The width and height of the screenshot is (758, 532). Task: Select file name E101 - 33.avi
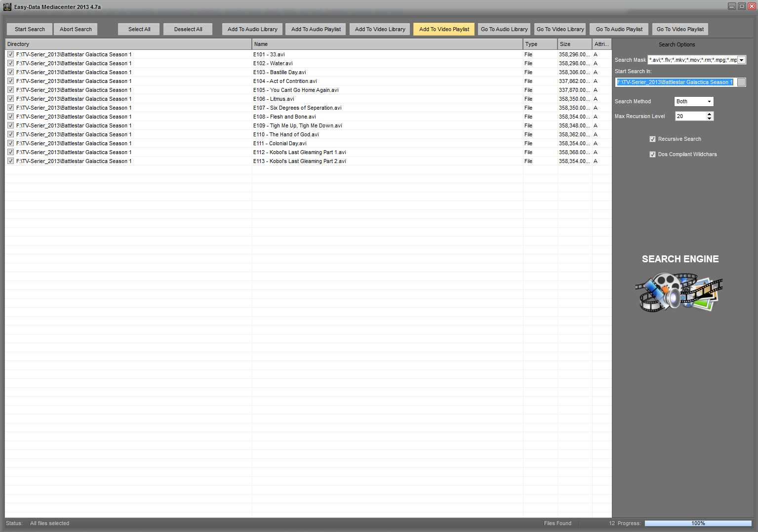tap(269, 54)
